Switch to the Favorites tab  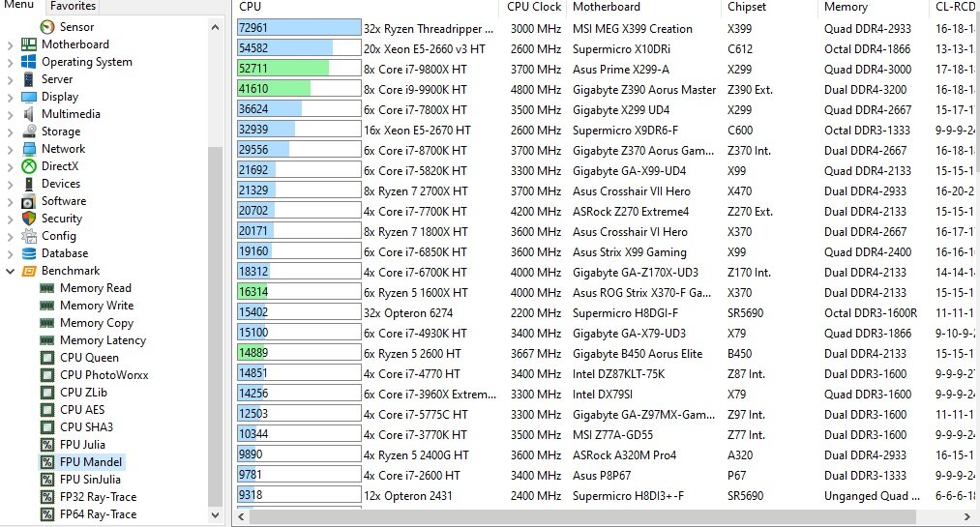point(74,6)
